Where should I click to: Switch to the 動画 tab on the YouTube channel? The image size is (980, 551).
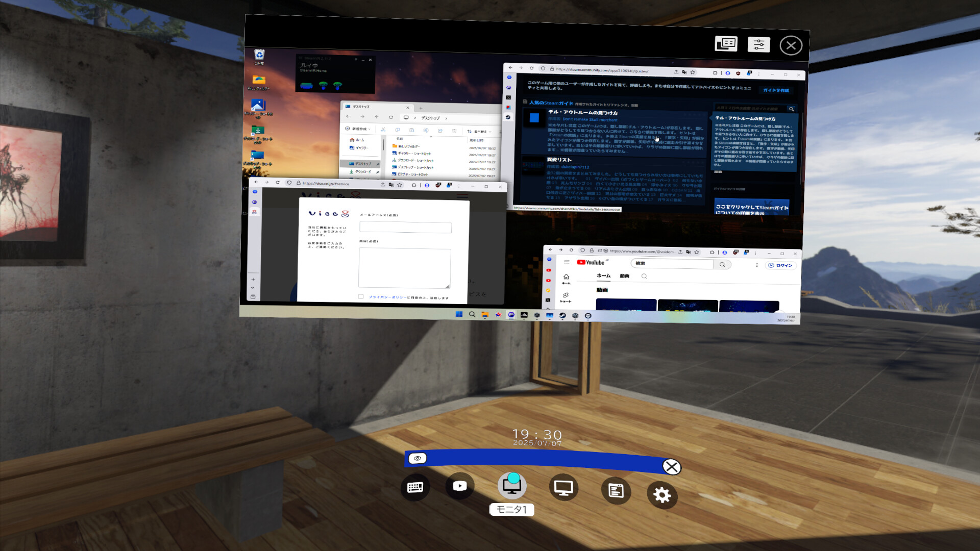click(624, 276)
